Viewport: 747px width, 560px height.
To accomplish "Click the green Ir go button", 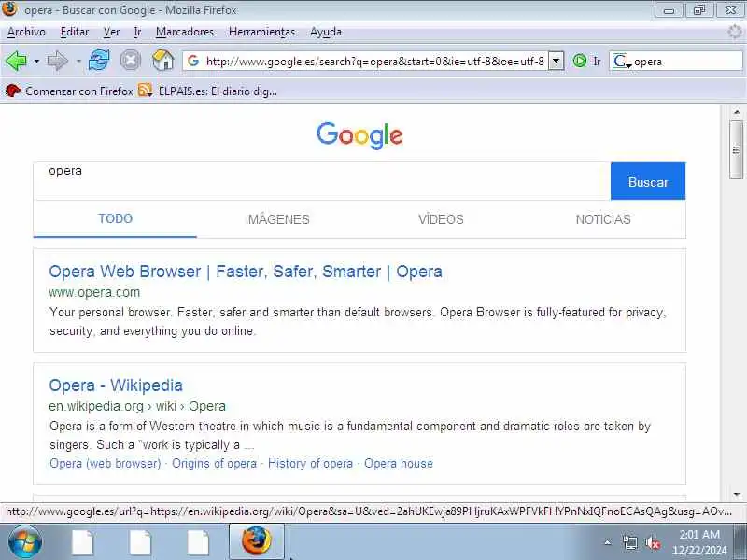I will 586,61.
